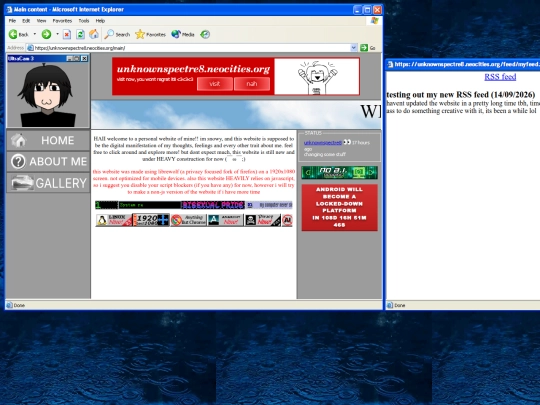
Task: Click the Windows flag logo in the menu bar
Action: [x=374, y=21]
